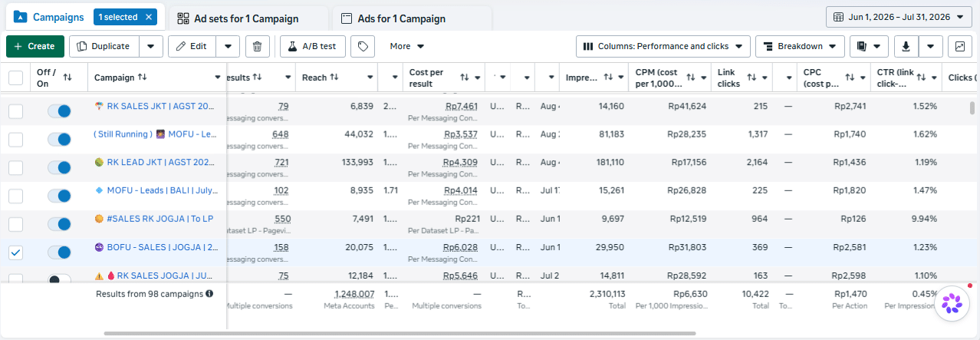The image size is (980, 340).
Task: Open export options dropdown arrow
Action: [930, 46]
